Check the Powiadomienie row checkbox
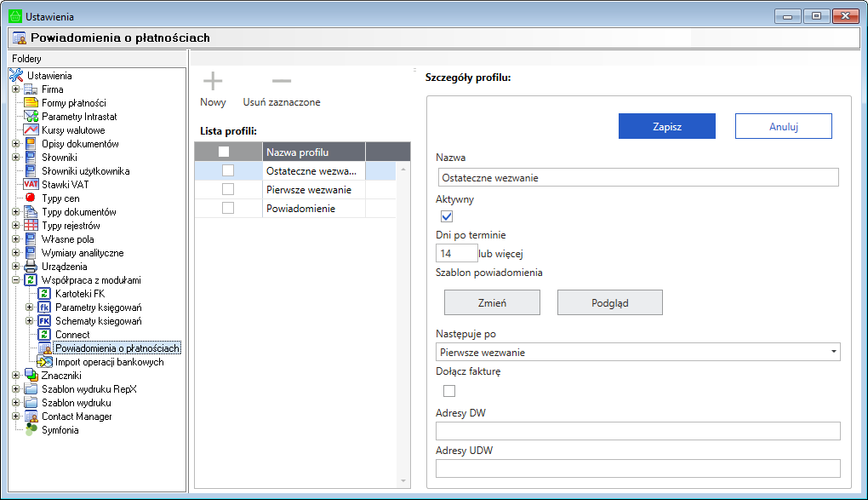Viewport: 868px width, 500px height. pos(228,208)
